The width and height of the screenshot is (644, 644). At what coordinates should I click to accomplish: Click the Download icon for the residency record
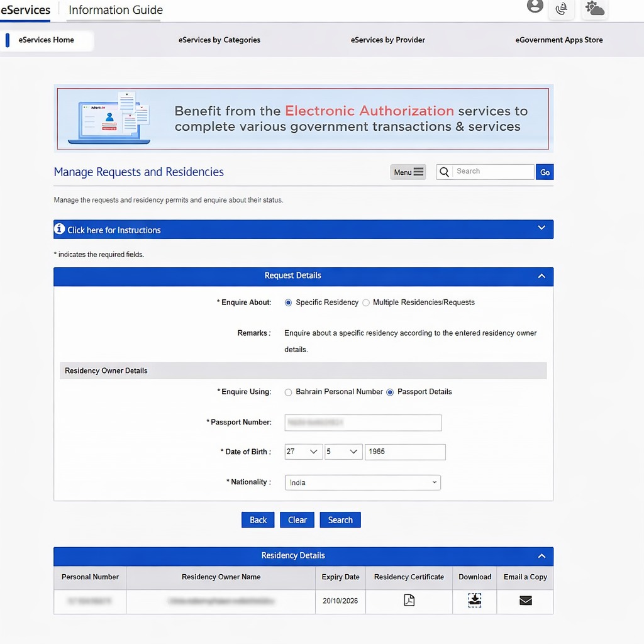pos(474,601)
